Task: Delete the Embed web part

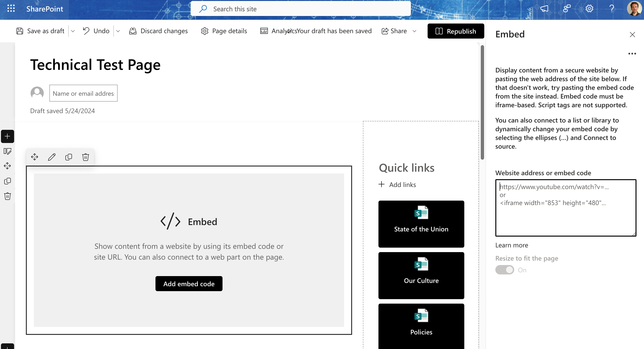Action: [x=86, y=157]
